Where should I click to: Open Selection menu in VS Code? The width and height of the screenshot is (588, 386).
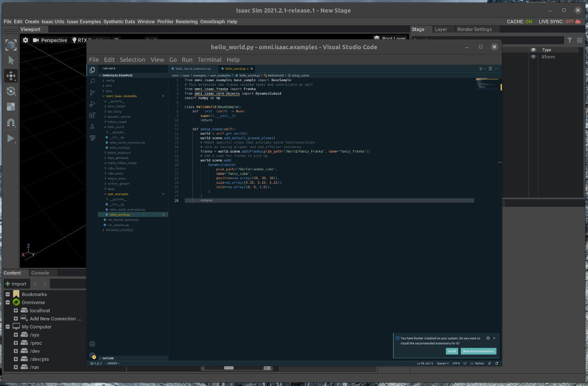[x=132, y=60]
